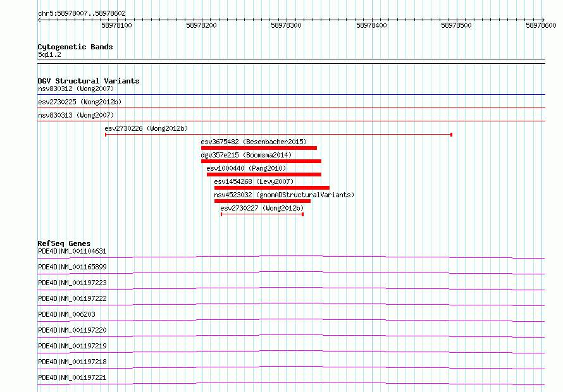Open transcript PDE4D|NM_001104631

tap(72, 251)
